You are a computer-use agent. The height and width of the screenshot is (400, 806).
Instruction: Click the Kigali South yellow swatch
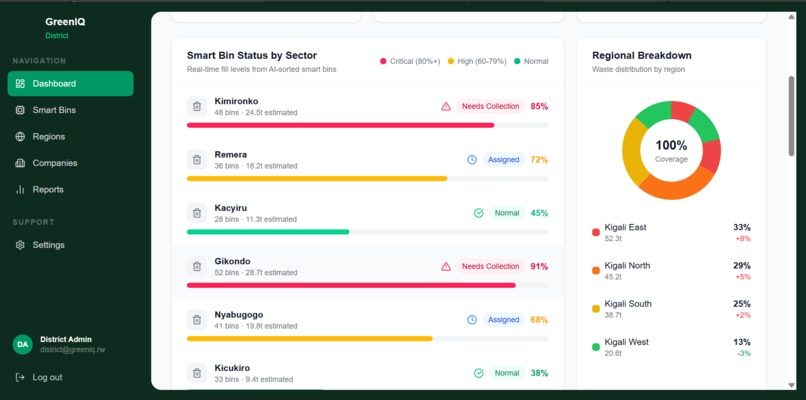(596, 309)
